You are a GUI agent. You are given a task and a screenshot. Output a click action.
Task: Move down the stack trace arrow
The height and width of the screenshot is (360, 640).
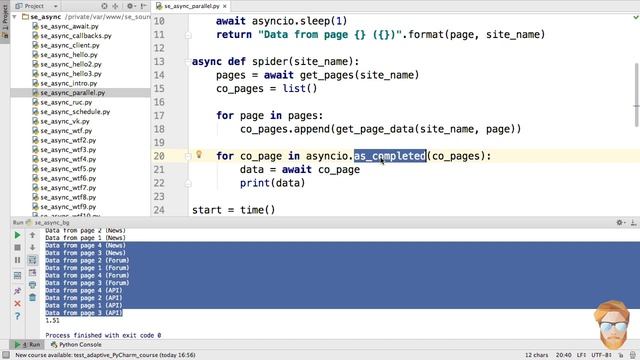point(32,247)
